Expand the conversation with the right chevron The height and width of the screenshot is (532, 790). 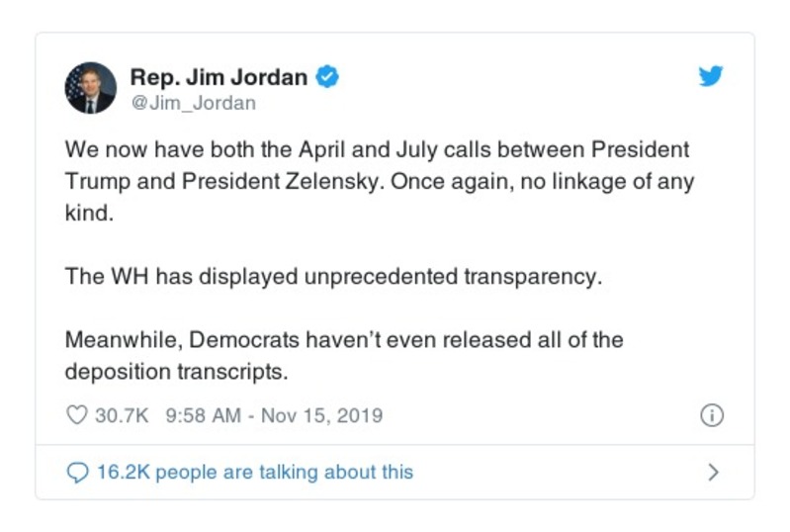(713, 473)
